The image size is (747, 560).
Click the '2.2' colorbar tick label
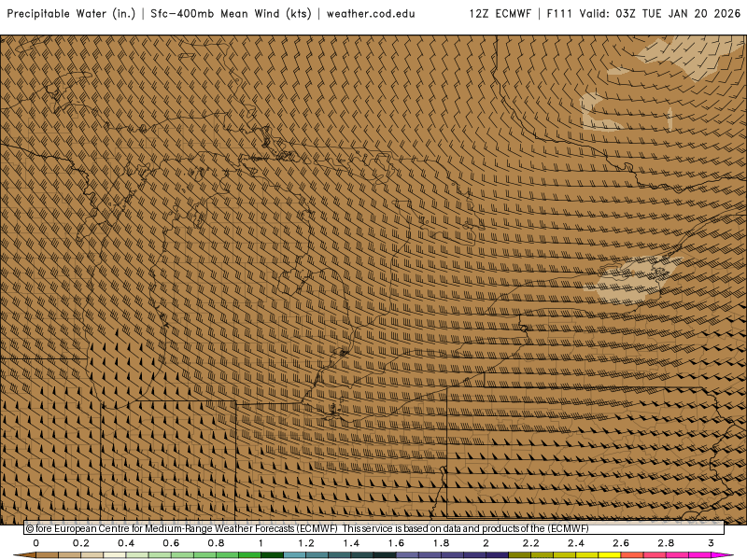(x=531, y=543)
